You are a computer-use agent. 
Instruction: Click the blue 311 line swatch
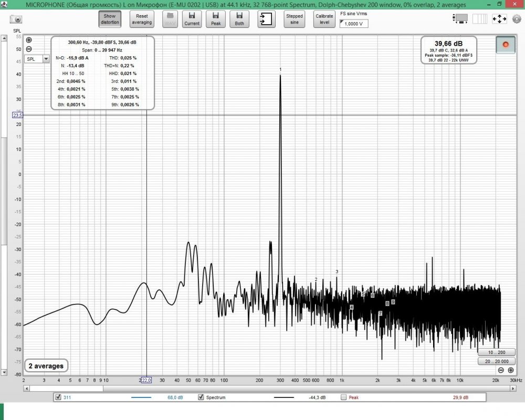[141, 397]
